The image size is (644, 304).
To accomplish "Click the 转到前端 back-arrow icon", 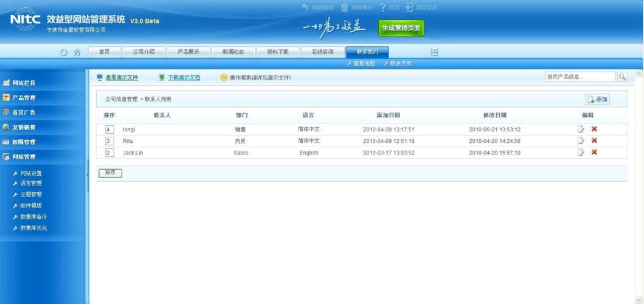I will [x=305, y=7].
